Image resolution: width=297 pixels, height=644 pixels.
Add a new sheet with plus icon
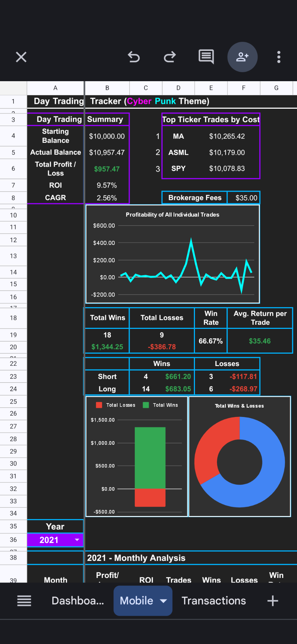pos(273,601)
